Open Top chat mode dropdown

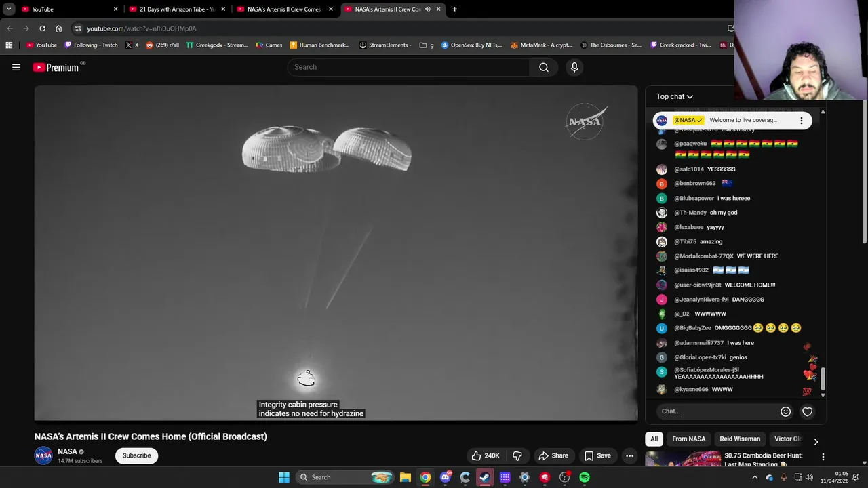[x=674, y=96]
